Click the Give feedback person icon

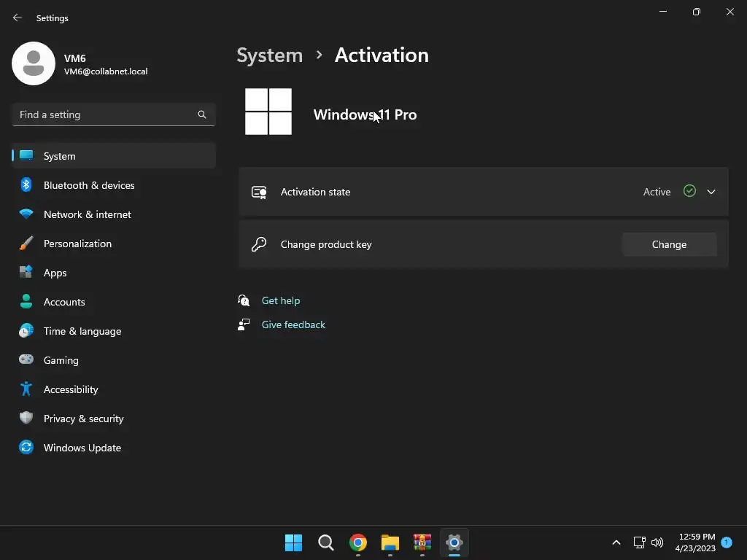tap(244, 324)
